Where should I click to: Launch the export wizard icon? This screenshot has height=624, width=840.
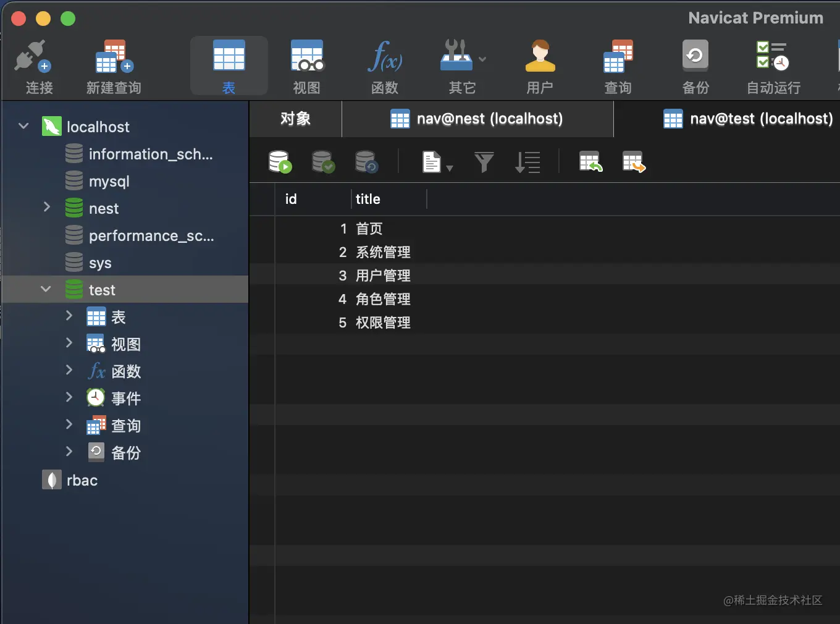tap(633, 162)
